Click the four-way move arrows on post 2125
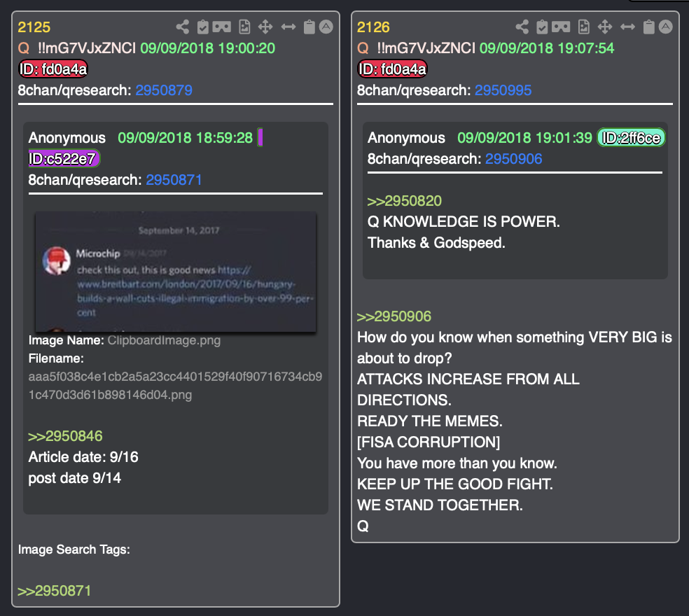The image size is (689, 616). [265, 27]
